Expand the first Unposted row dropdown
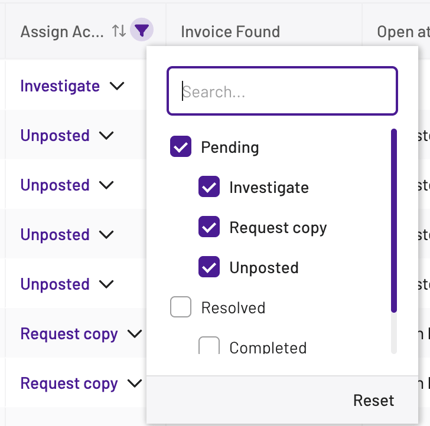This screenshot has height=426, width=430. point(106,136)
